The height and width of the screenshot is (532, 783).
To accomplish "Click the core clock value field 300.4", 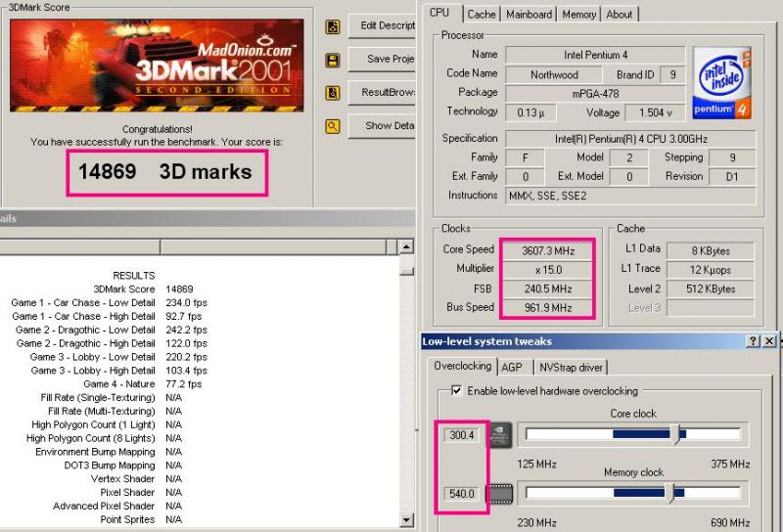I will point(462,435).
